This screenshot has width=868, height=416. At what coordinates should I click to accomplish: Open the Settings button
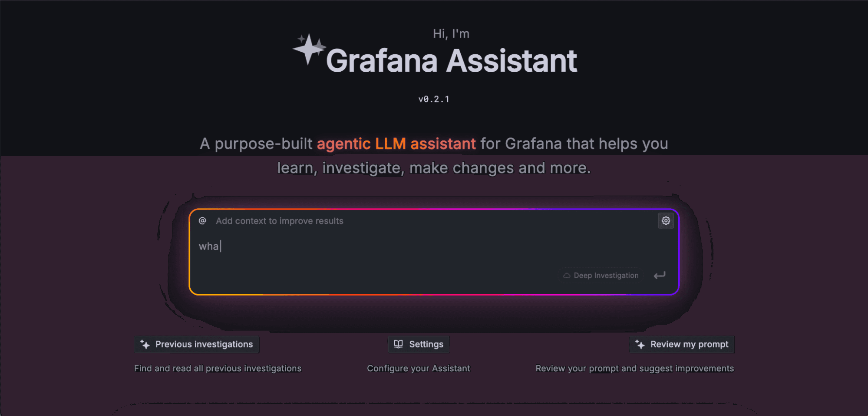click(x=418, y=344)
